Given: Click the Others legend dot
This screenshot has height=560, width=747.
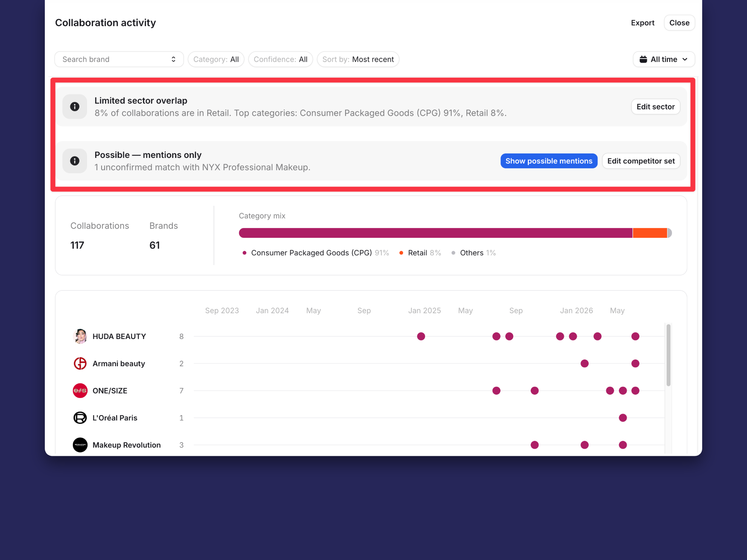Looking at the screenshot, I should tap(453, 253).
